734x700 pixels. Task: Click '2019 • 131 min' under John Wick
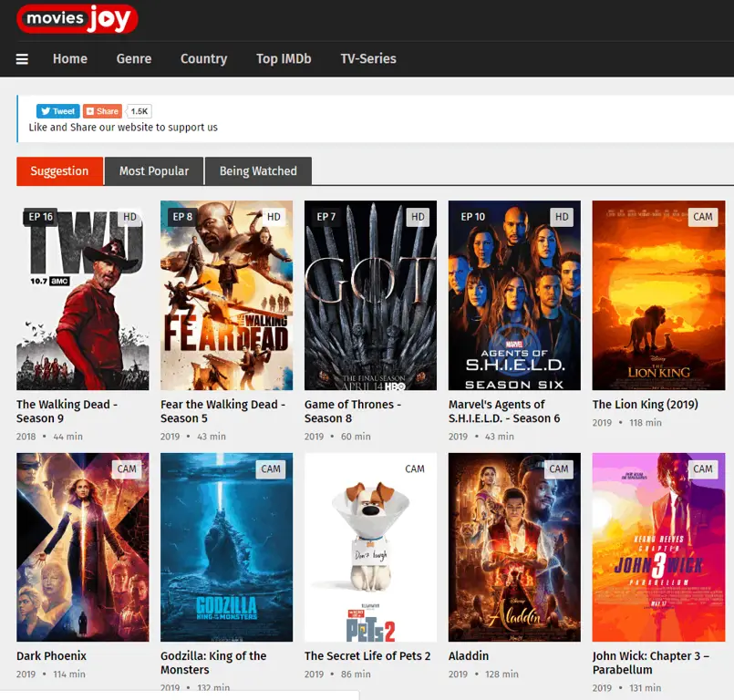click(626, 688)
